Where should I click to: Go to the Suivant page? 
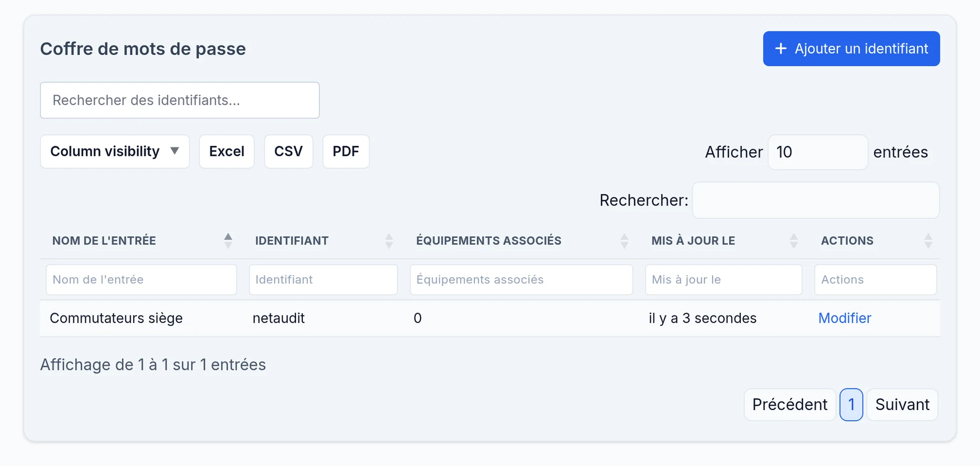pos(902,405)
